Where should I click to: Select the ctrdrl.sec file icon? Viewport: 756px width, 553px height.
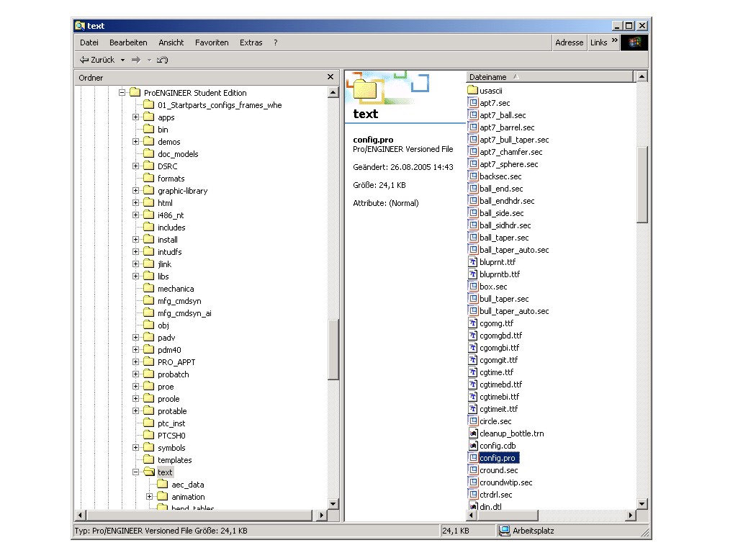pyautogui.click(x=472, y=495)
